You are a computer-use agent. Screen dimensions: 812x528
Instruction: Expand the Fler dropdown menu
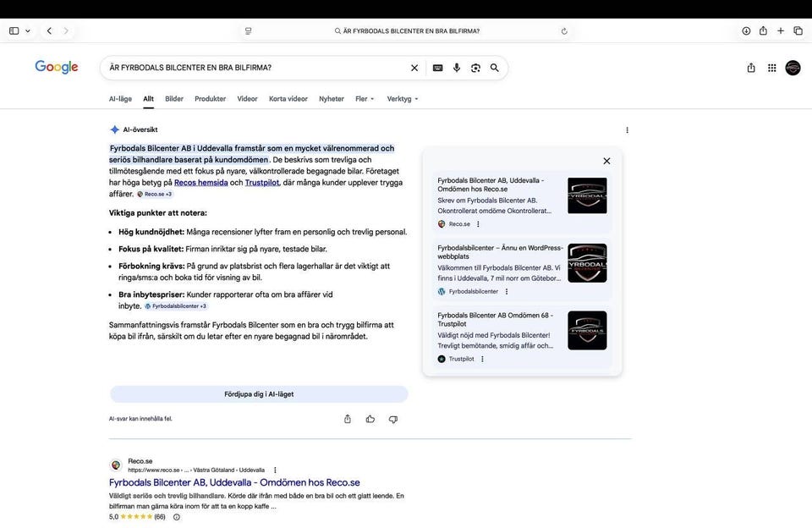(x=365, y=99)
